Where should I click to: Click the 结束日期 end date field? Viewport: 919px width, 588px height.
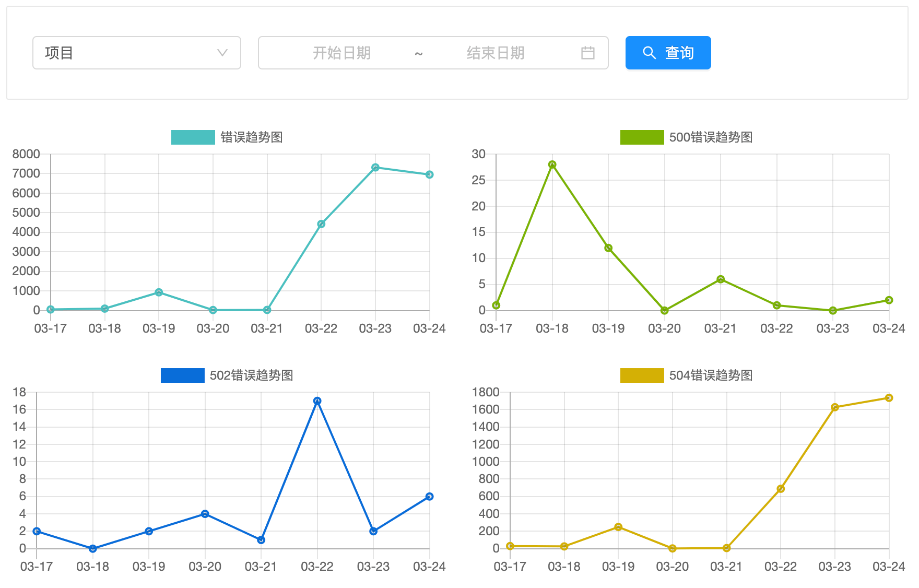pyautogui.click(x=496, y=53)
